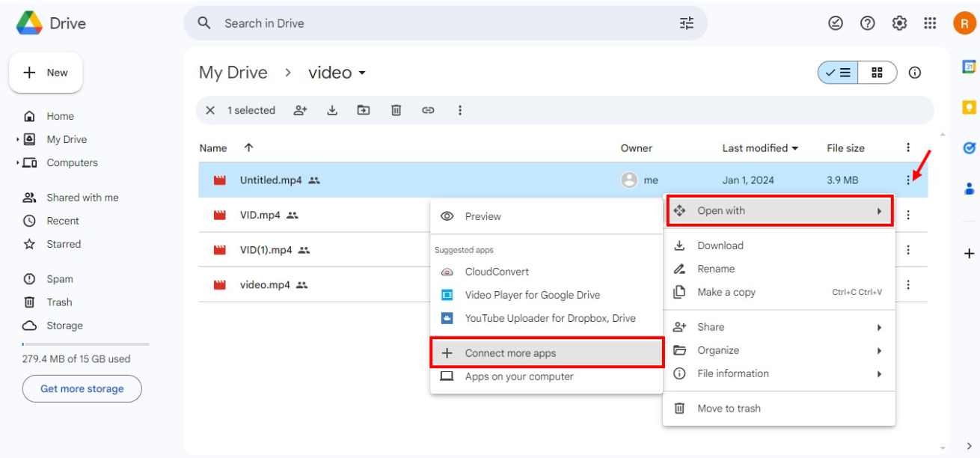
Task: Open Google Calendar side panel
Action: point(969,67)
